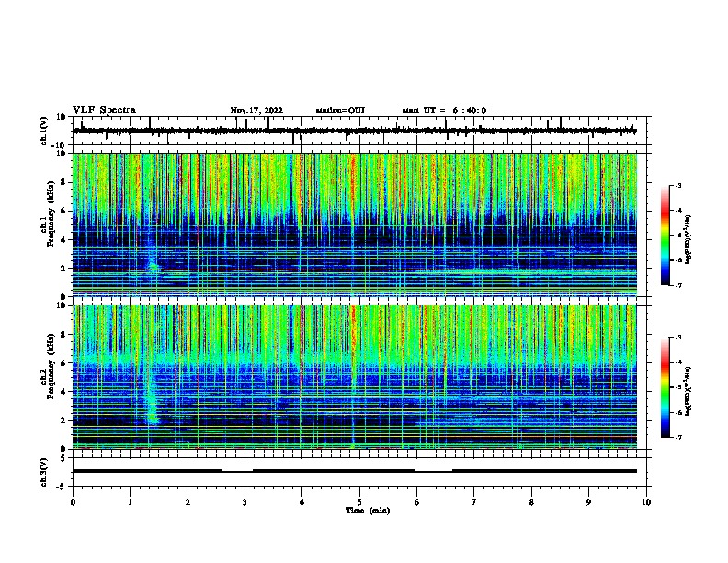Click the "2" kHz tick on ch.2 frequency axis
Viewport: 728px width, 563px height.
tap(63, 420)
